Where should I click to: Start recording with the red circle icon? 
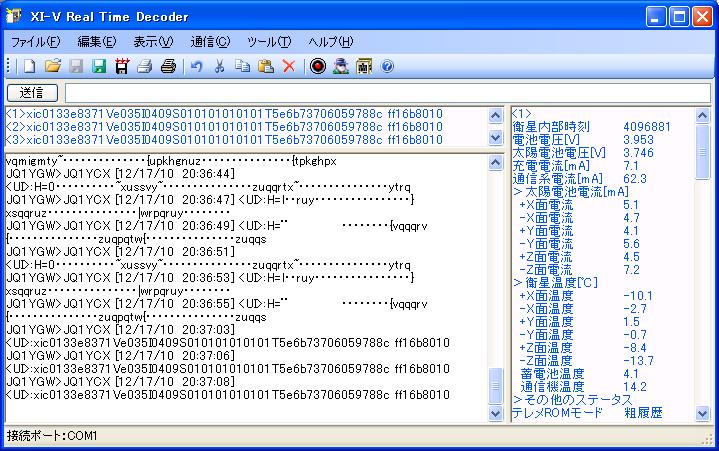(318, 66)
